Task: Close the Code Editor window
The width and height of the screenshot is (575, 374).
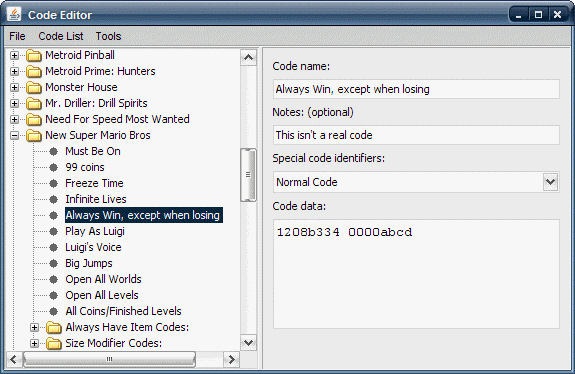Action: pyautogui.click(x=557, y=15)
